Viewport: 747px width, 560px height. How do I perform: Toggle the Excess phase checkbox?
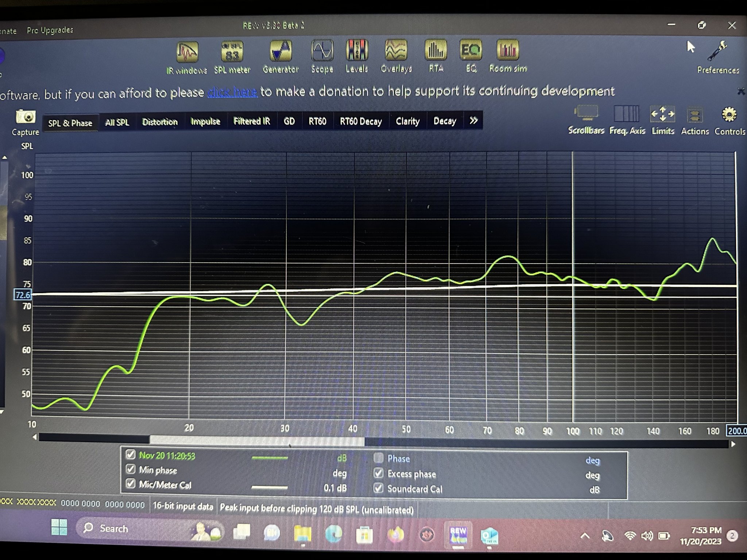(x=378, y=473)
